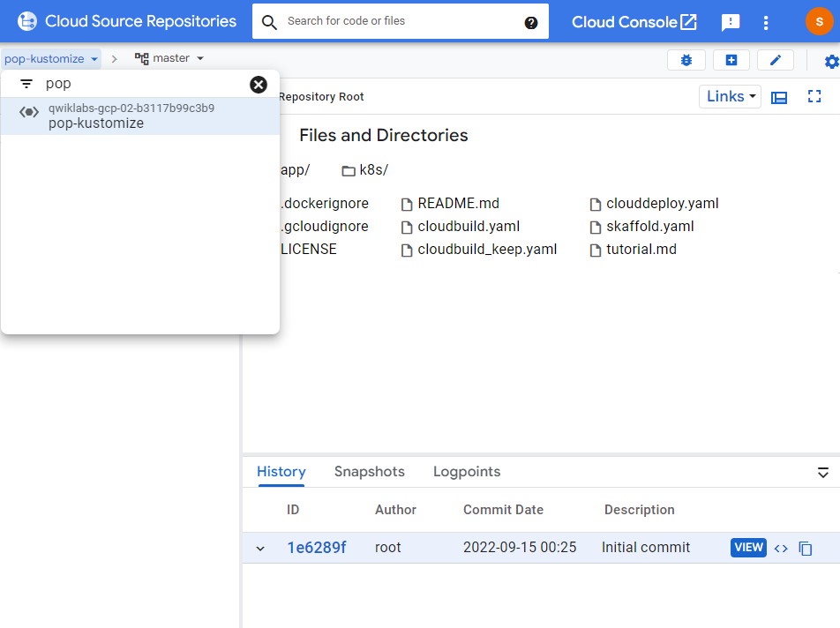This screenshot has width=840, height=628.
Task: Open LICENSE file
Action: [309, 250]
